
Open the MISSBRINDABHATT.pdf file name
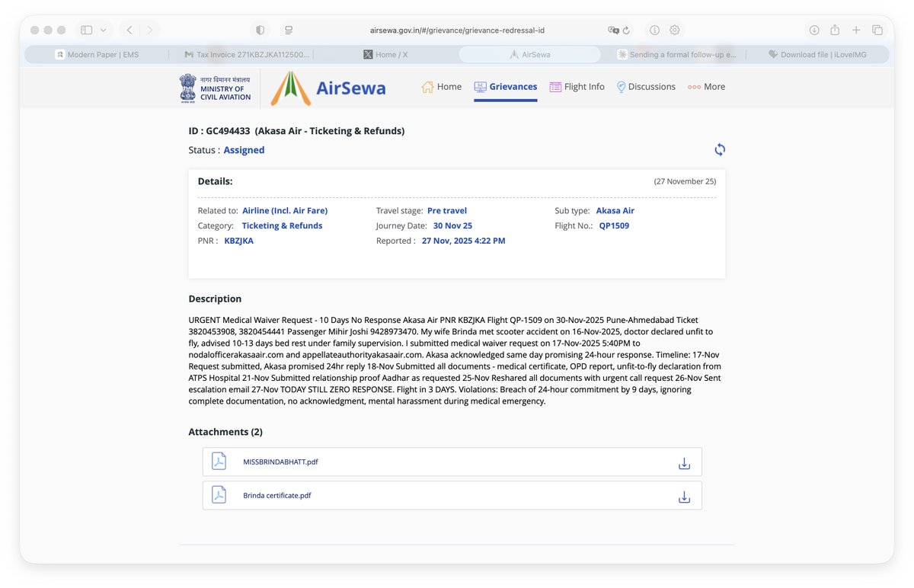(280, 462)
